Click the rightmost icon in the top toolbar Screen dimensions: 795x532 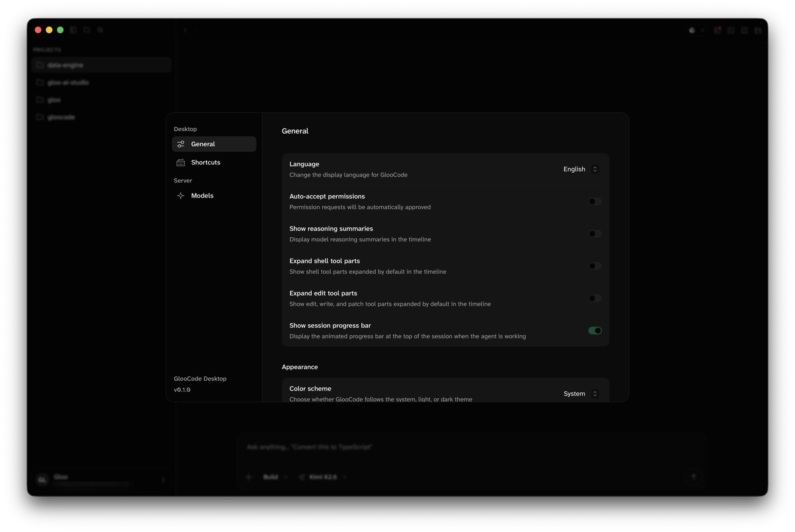pos(758,30)
